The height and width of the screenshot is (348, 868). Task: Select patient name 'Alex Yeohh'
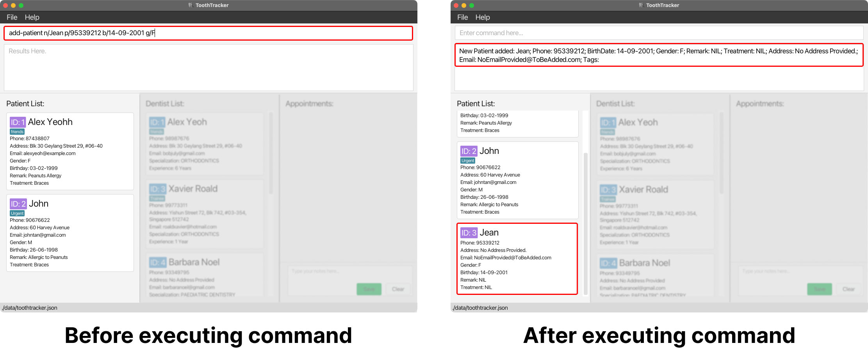[x=50, y=122]
